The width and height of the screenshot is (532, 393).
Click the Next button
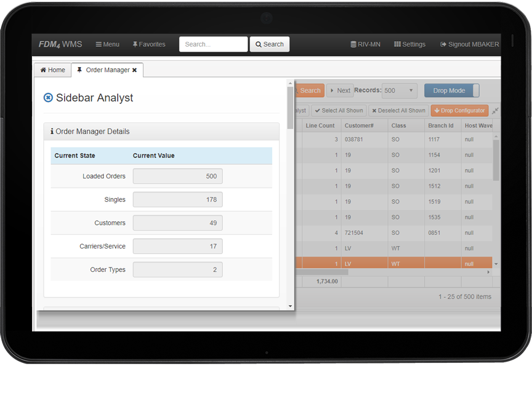tap(340, 90)
